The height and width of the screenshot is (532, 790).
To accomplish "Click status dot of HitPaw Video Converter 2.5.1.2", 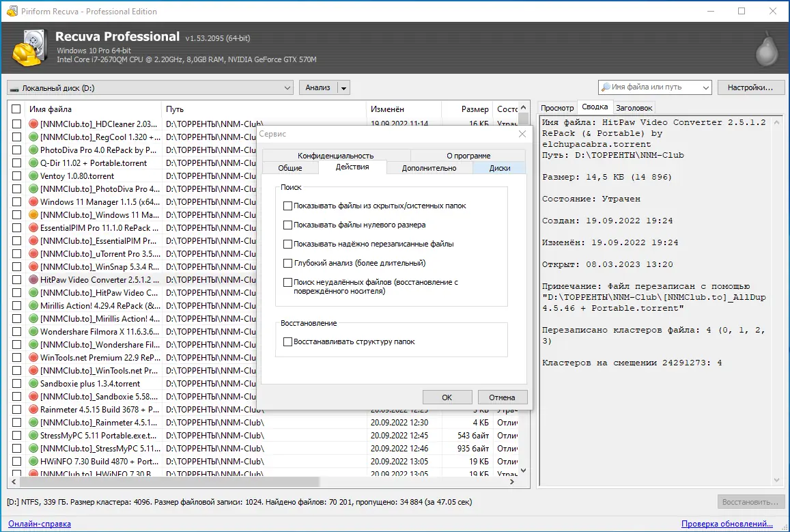I will coord(33,279).
